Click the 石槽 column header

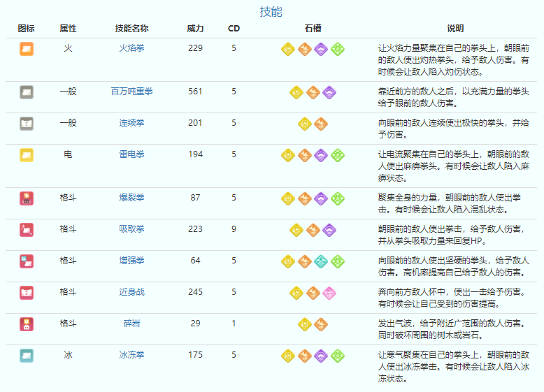313,29
